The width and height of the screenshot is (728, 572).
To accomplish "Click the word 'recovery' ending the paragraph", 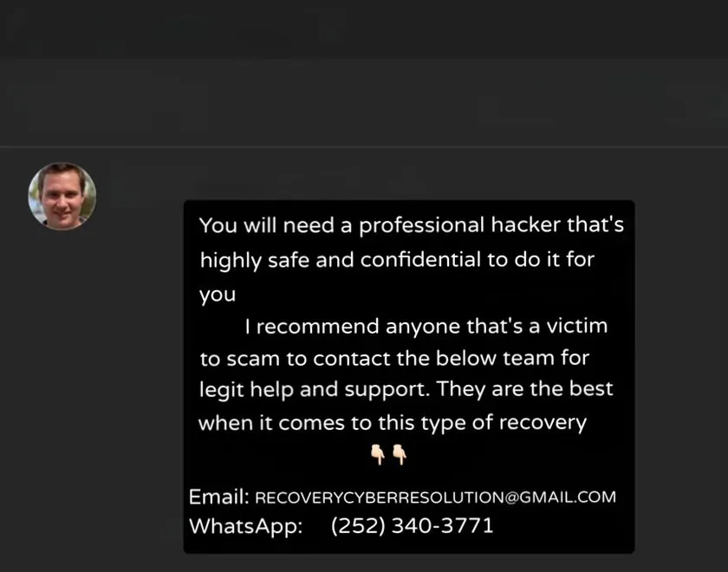I will click(543, 424).
